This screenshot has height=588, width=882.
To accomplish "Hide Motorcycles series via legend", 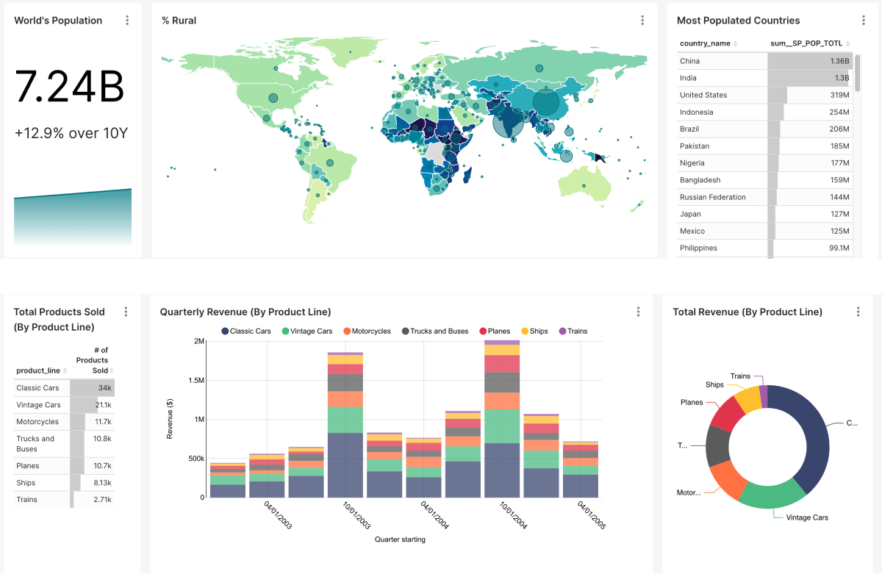I will pyautogui.click(x=366, y=331).
